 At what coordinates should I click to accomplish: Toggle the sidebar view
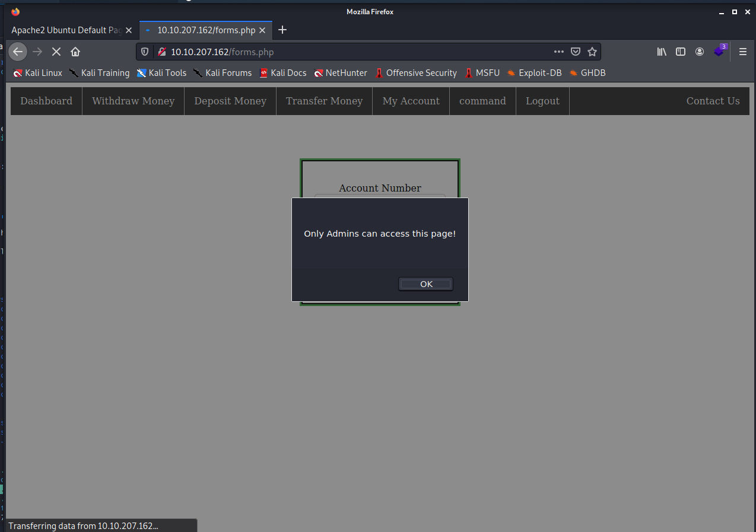tap(681, 52)
